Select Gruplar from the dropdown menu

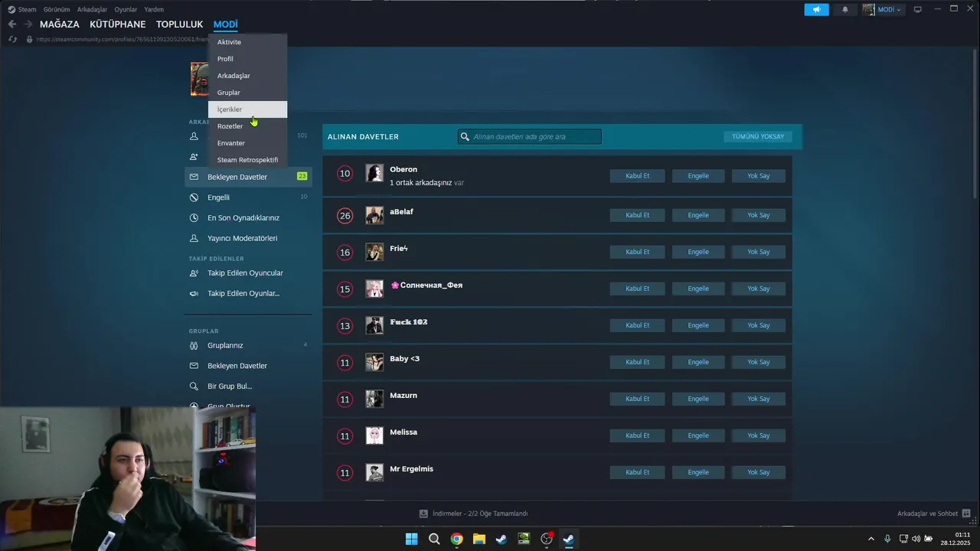coord(247,93)
